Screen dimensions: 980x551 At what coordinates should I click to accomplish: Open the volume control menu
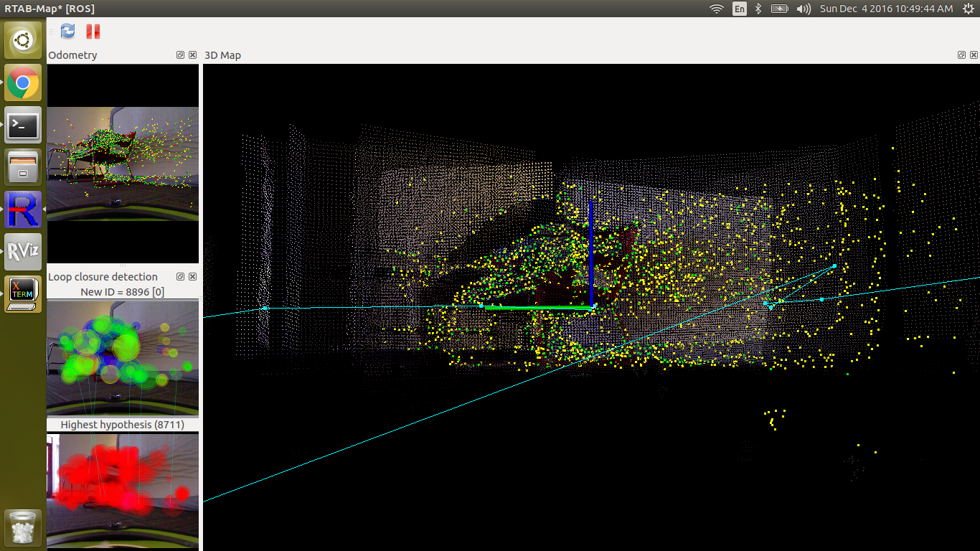804,9
